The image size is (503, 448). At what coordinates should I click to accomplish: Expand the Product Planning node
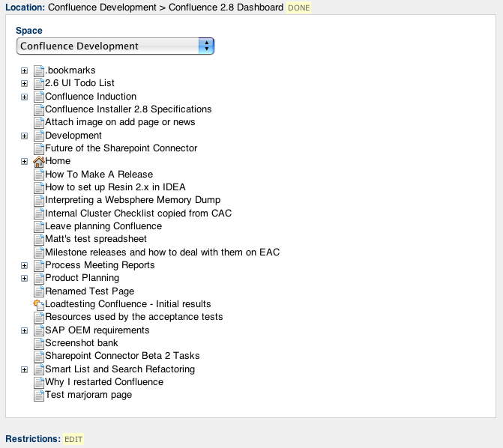pyautogui.click(x=25, y=279)
